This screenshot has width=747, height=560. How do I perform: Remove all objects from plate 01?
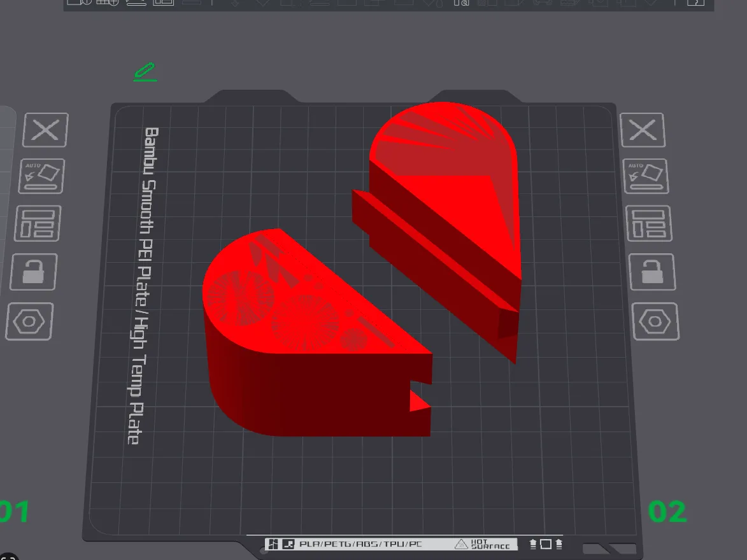tap(46, 130)
